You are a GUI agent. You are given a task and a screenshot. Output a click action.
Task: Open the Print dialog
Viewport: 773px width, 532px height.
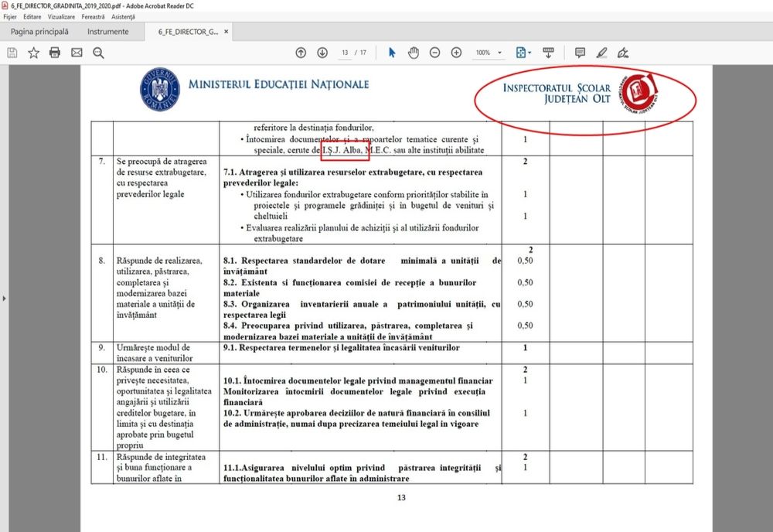tap(53, 53)
